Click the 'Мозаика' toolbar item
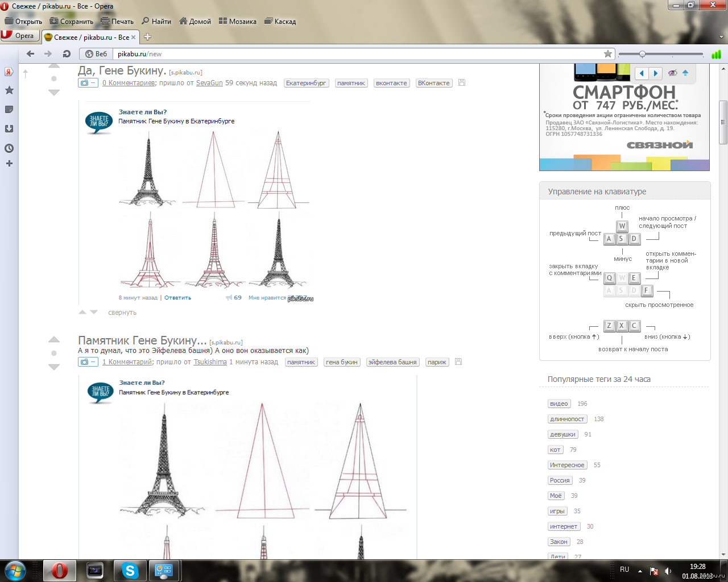This screenshot has width=728, height=582. [238, 22]
